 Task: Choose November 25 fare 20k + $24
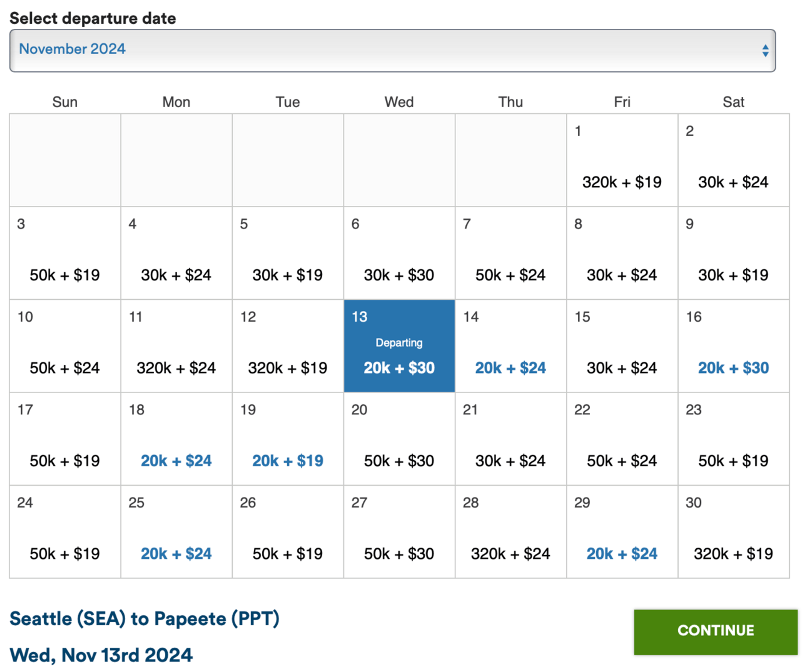pos(176,532)
